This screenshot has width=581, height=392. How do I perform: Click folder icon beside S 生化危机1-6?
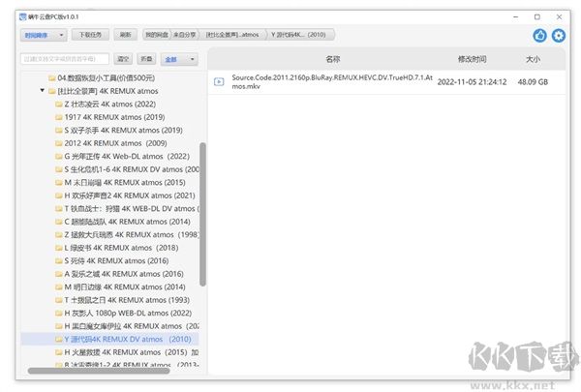[59, 169]
